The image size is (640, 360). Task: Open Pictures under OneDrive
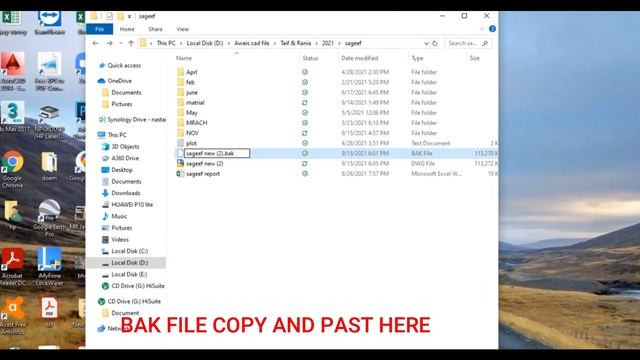tap(122, 104)
